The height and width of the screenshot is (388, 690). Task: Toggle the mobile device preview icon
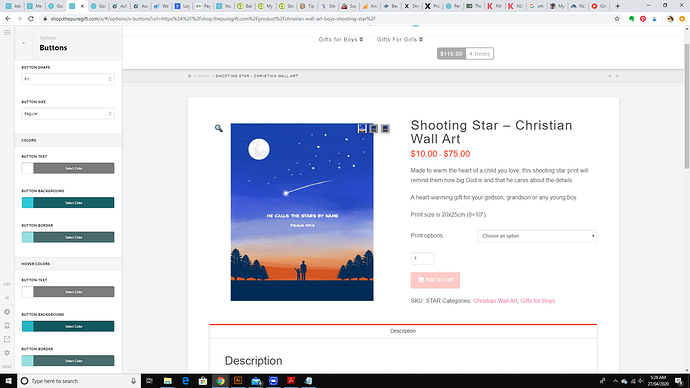7,326
